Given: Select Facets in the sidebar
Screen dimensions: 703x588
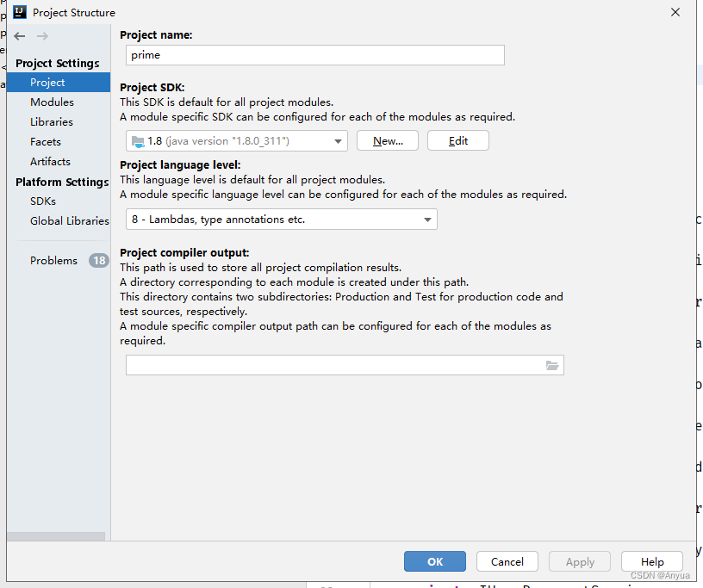Looking at the screenshot, I should coord(46,141).
